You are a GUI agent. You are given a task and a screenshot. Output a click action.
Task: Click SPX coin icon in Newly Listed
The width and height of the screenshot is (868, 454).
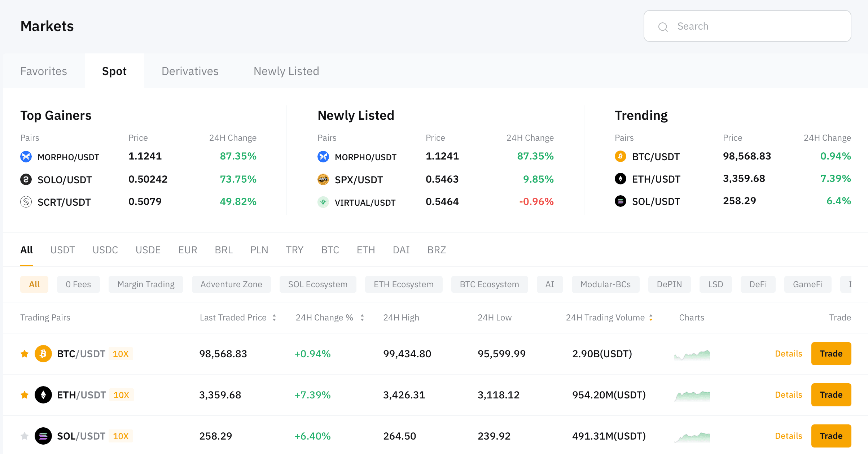click(x=323, y=179)
